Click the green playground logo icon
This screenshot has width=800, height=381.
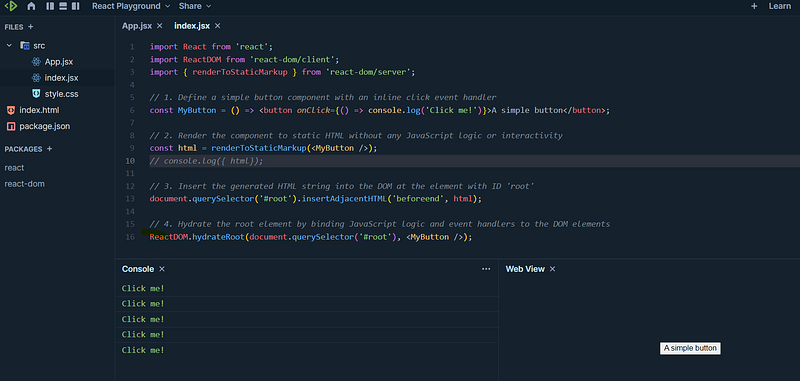tap(11, 6)
